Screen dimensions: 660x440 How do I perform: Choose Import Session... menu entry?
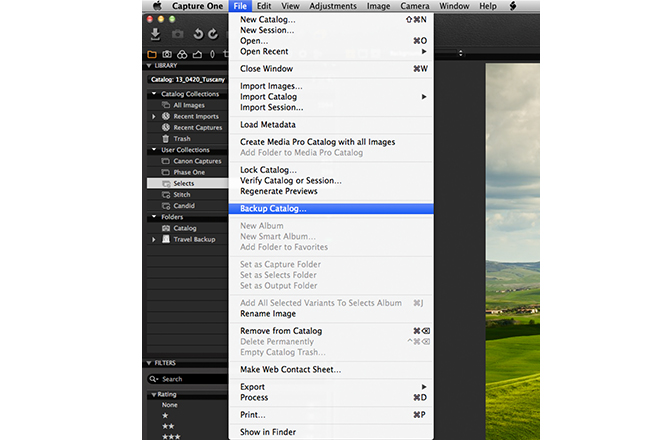(x=331, y=107)
